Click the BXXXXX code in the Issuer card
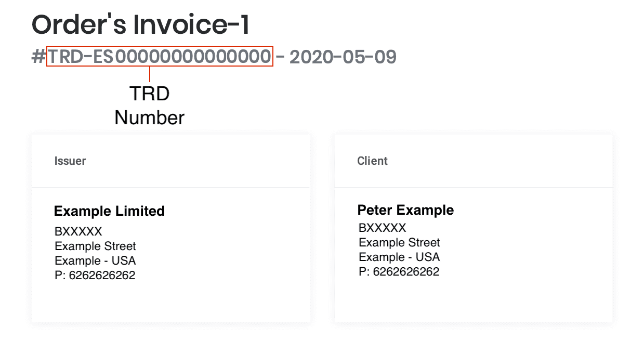 click(x=78, y=231)
